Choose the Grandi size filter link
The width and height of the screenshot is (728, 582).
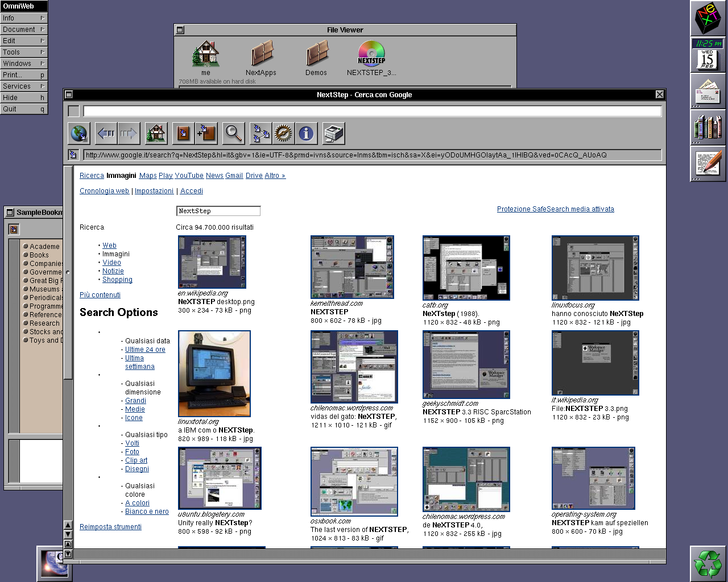pyautogui.click(x=135, y=401)
